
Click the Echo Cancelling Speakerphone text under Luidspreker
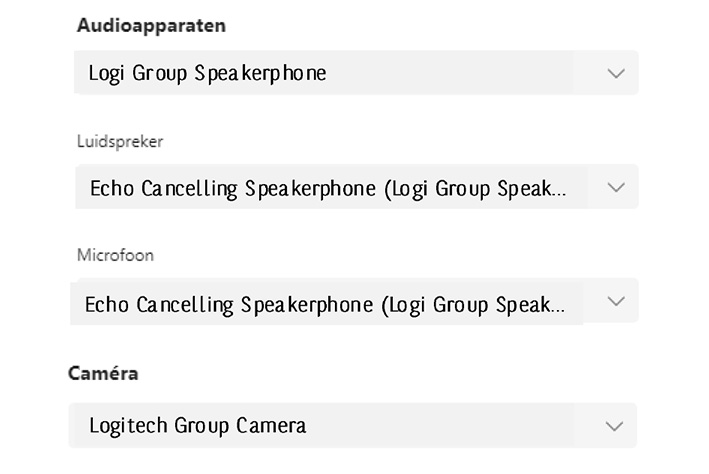[x=328, y=188]
